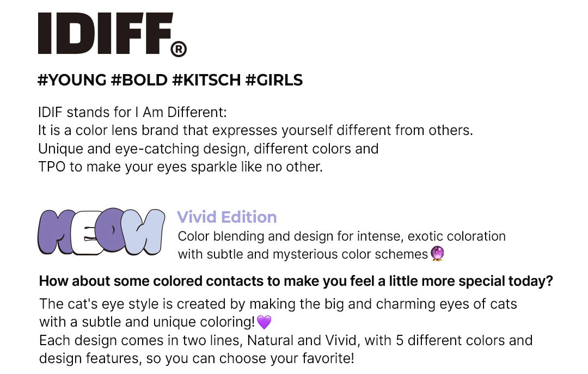Click the 'with a subtle and unique coloring' line

click(x=147, y=322)
